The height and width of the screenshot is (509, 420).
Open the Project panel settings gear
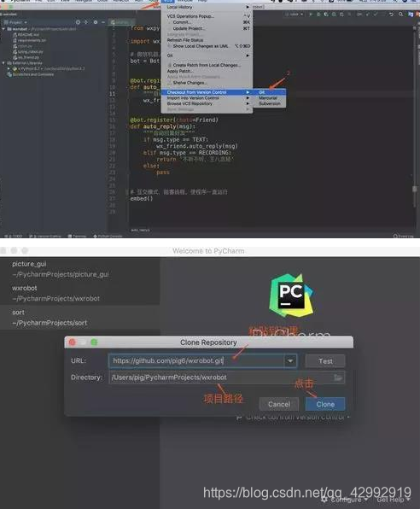[96, 22]
